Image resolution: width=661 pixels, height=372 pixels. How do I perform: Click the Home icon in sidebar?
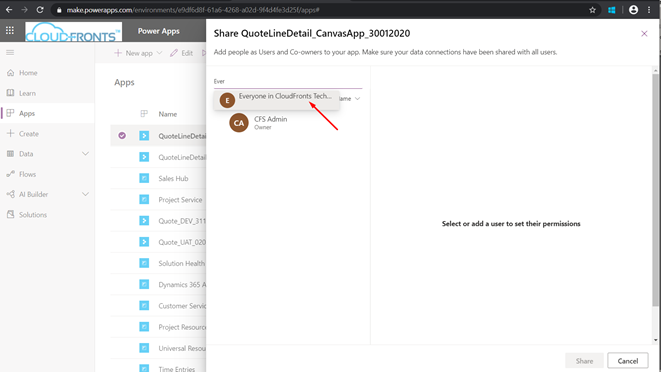pyautogui.click(x=11, y=73)
